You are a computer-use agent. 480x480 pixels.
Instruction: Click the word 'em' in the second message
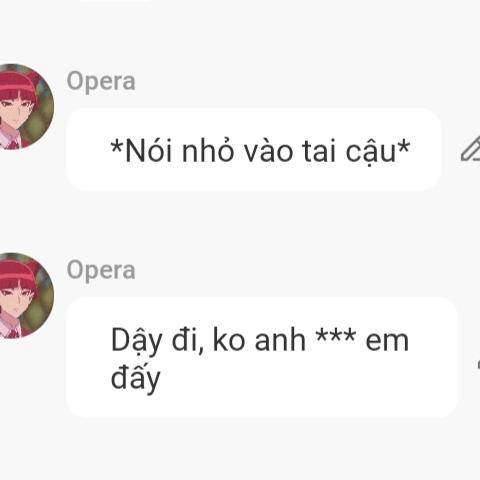(x=387, y=342)
